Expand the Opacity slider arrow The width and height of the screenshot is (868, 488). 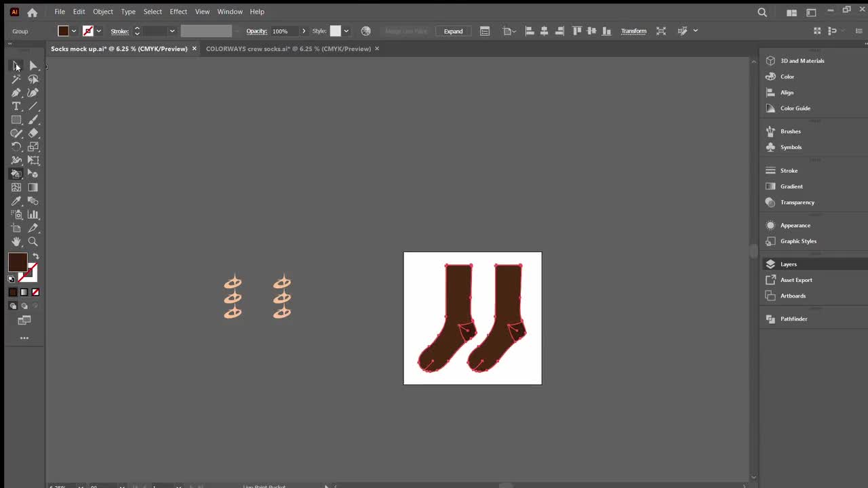pos(303,31)
